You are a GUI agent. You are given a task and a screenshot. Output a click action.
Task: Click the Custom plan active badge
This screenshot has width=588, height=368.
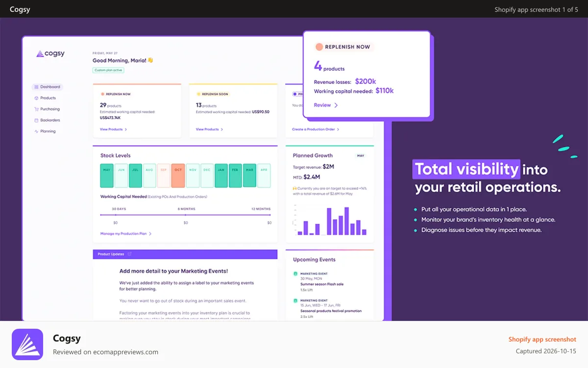point(108,70)
